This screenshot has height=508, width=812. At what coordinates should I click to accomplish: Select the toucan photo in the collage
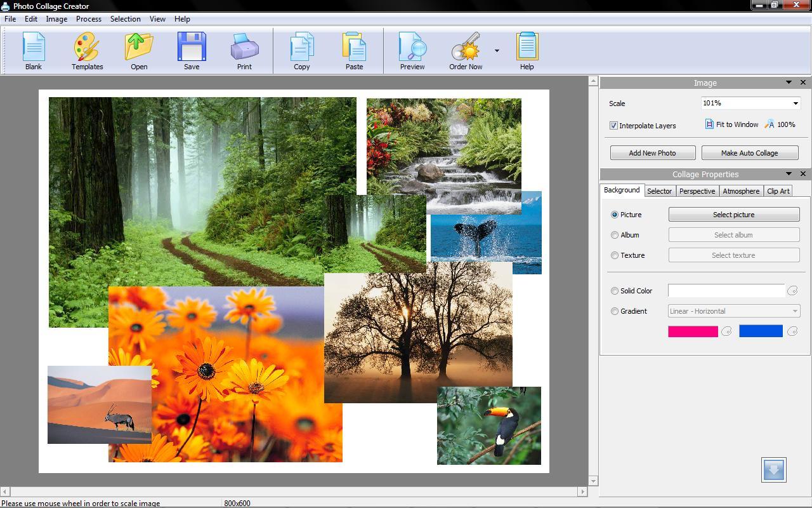[x=488, y=425]
